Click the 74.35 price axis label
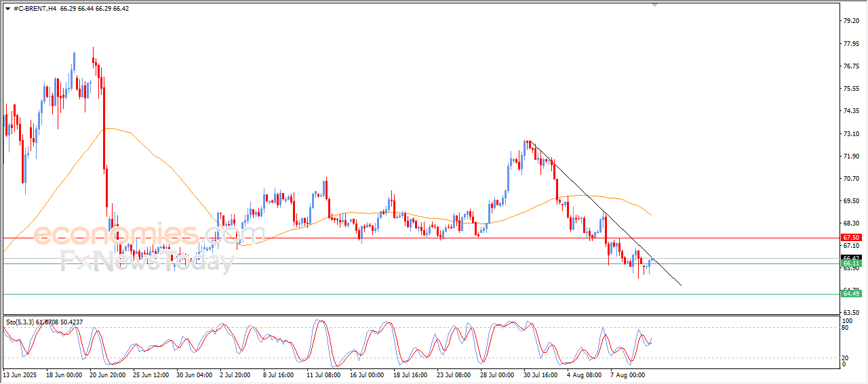Viewport: 868px width, 384px height. (851, 111)
